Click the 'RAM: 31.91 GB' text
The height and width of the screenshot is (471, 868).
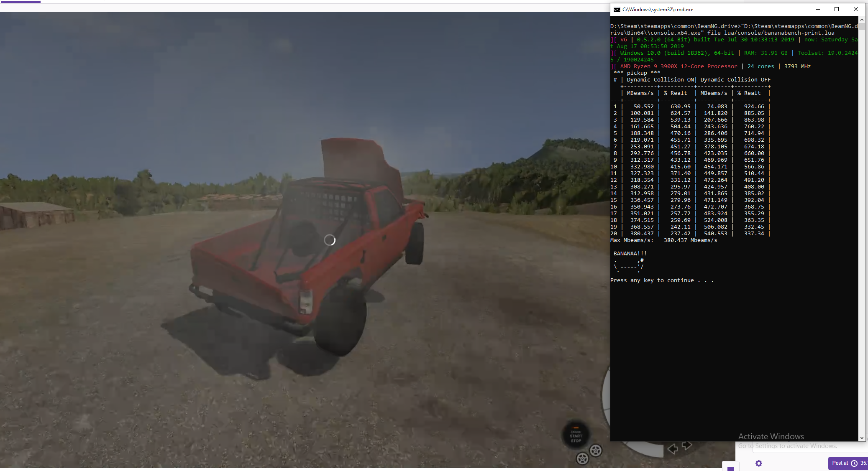[x=766, y=53]
